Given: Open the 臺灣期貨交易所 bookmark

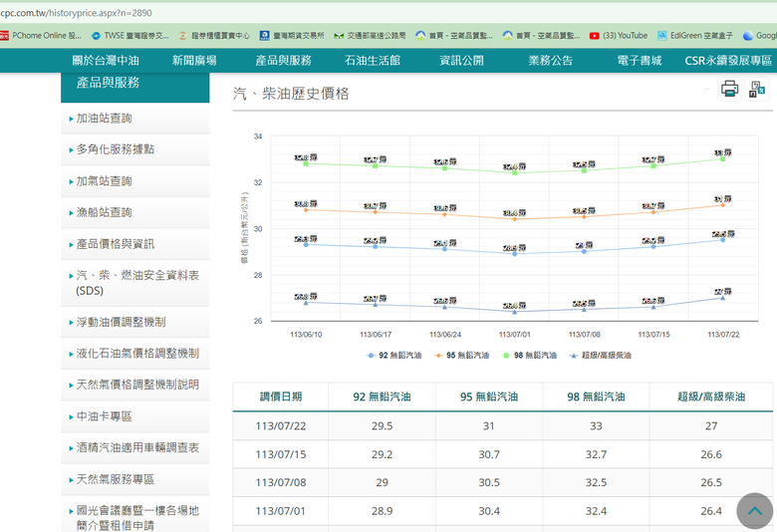Looking at the screenshot, I should (x=292, y=36).
